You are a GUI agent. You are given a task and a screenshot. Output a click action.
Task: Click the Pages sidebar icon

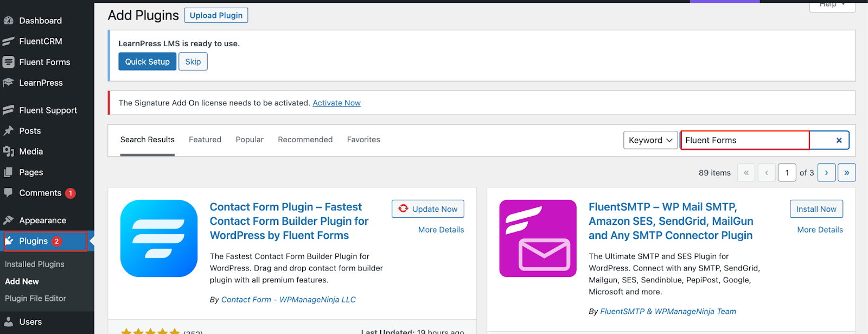pyautogui.click(x=8, y=172)
